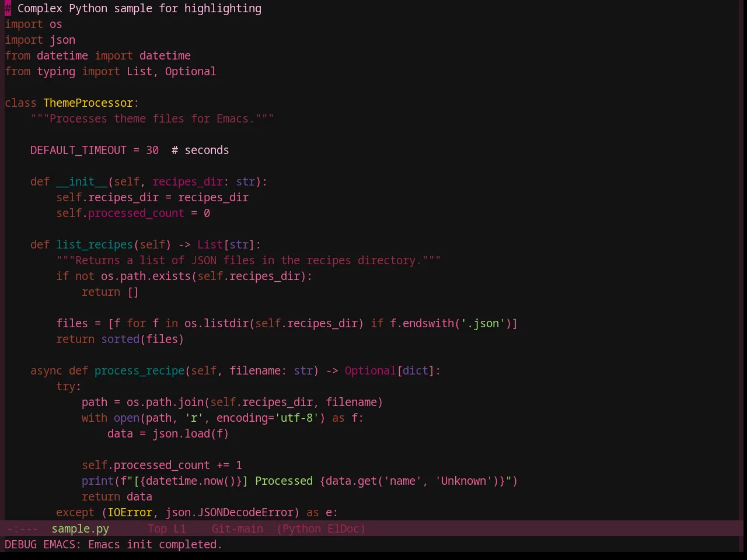Click the "process_recipe" function name
This screenshot has width=747, height=560.
[x=139, y=370]
